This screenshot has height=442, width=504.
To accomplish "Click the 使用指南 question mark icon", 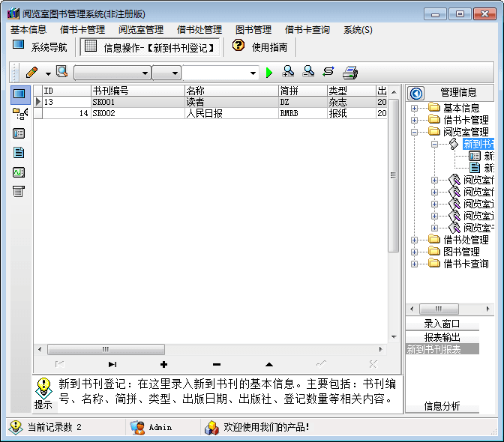I will [238, 46].
